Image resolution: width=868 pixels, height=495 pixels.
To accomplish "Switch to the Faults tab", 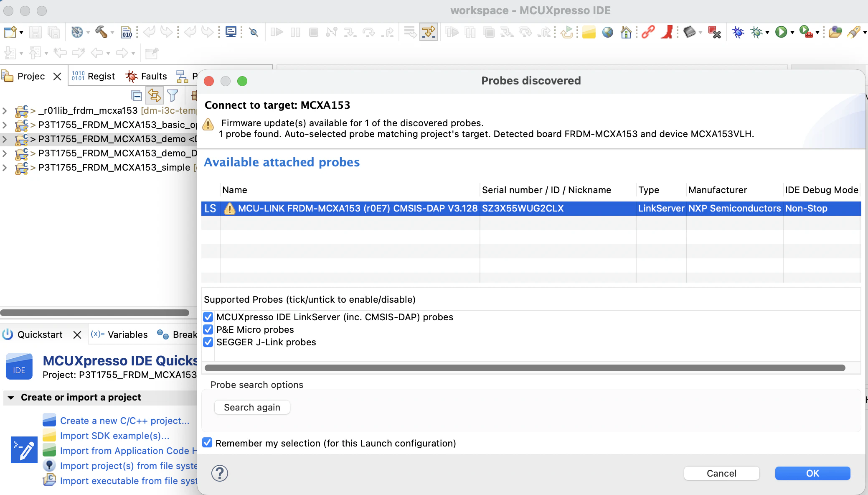I will tap(146, 76).
